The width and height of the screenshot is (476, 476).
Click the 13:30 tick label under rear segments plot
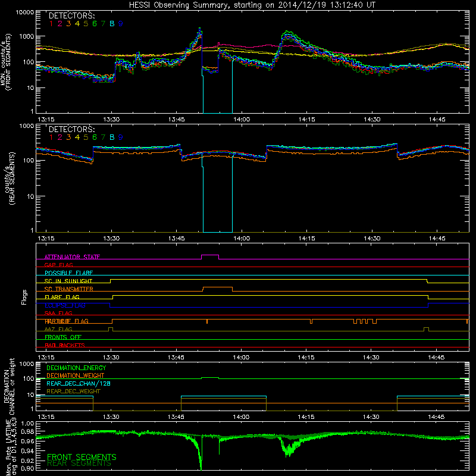111,239
